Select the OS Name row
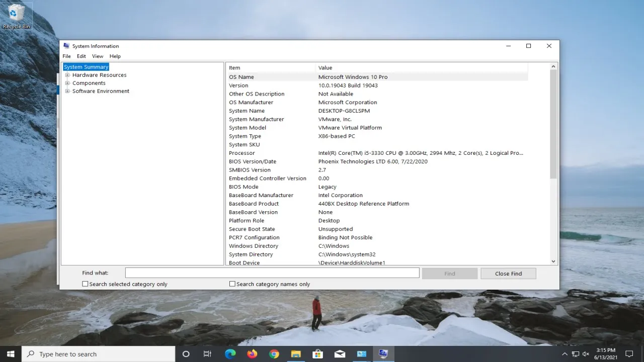 click(x=377, y=77)
